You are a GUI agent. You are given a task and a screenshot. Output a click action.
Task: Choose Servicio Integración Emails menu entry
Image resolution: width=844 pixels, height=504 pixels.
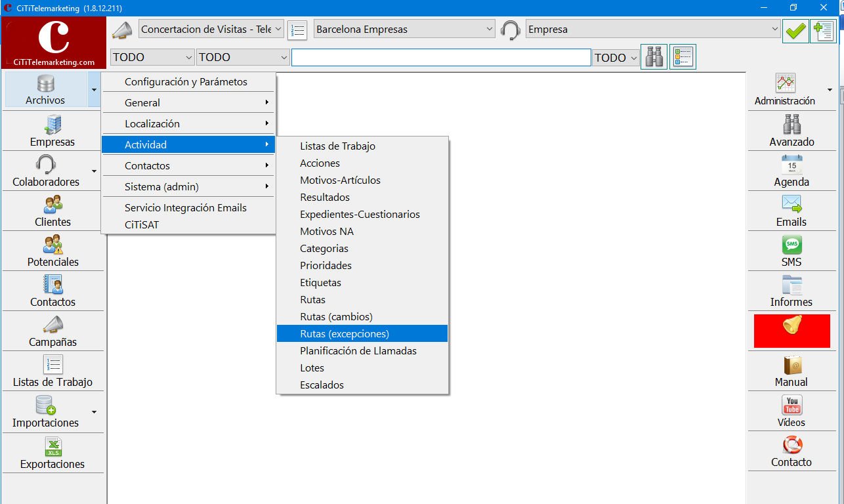click(x=188, y=208)
